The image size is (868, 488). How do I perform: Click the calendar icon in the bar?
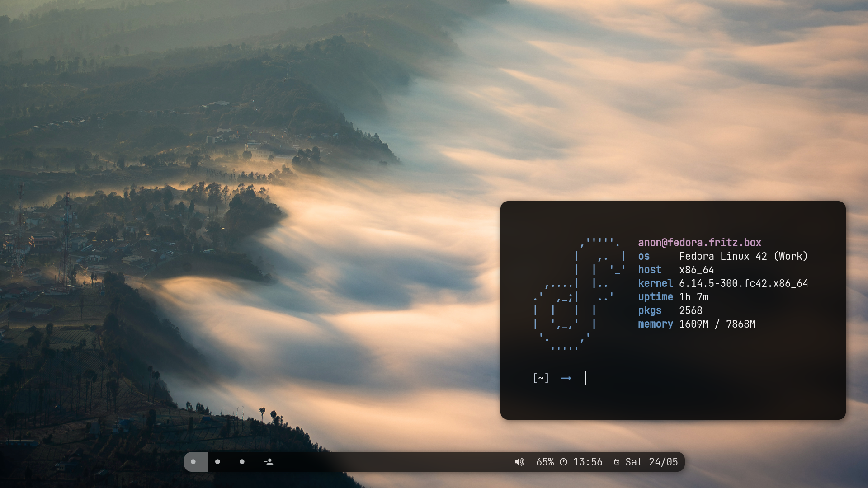(617, 462)
